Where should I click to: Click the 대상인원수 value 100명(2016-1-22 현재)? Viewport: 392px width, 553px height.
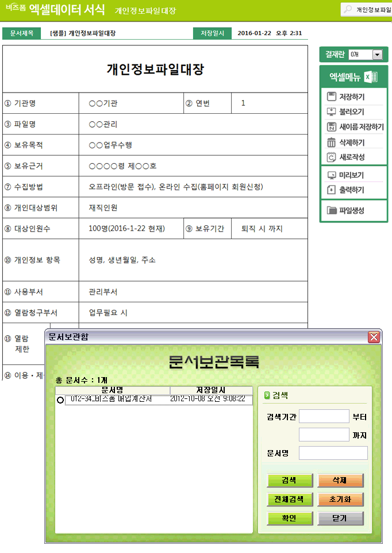[x=126, y=229]
